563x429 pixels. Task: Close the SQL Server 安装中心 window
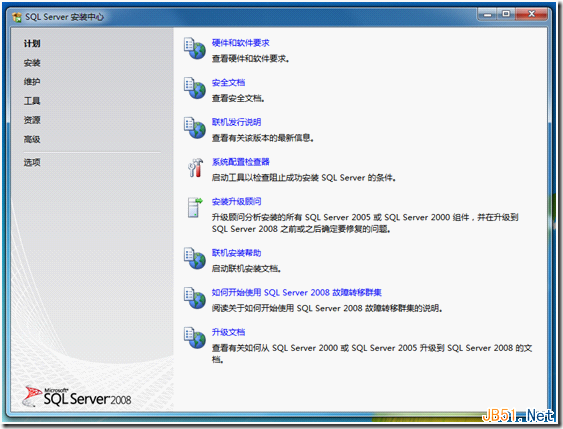coord(532,14)
